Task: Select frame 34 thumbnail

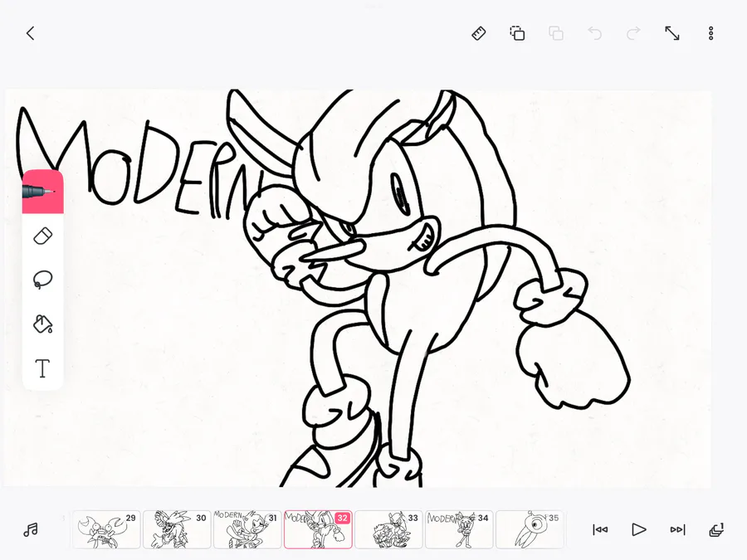Action: 459,529
